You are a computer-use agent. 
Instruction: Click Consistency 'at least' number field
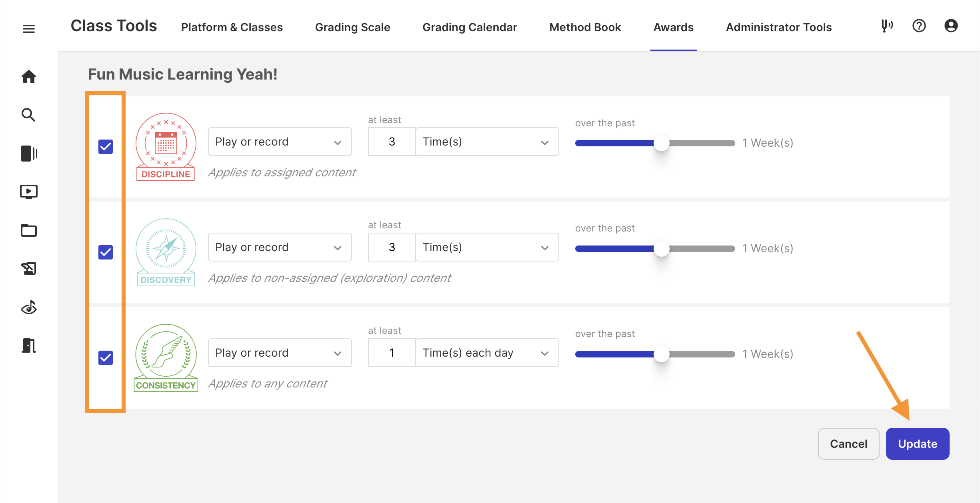click(x=392, y=353)
